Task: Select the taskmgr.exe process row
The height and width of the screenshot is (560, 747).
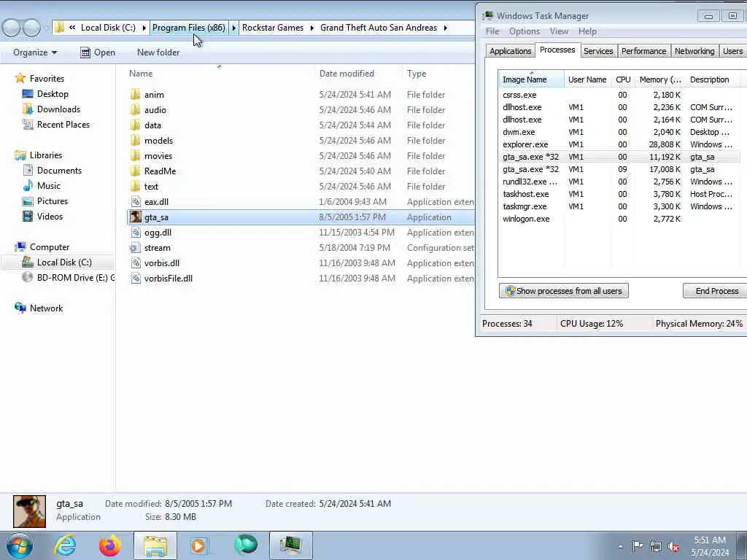Action: [x=619, y=206]
